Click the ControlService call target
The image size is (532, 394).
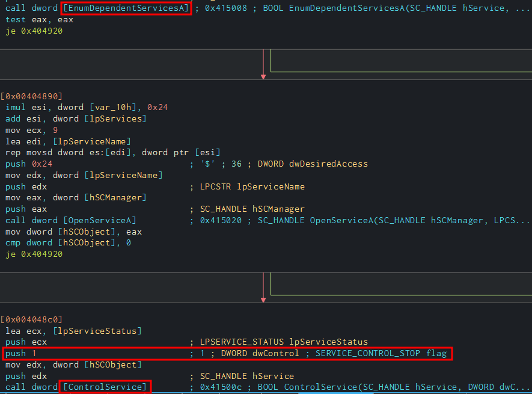(x=105, y=386)
